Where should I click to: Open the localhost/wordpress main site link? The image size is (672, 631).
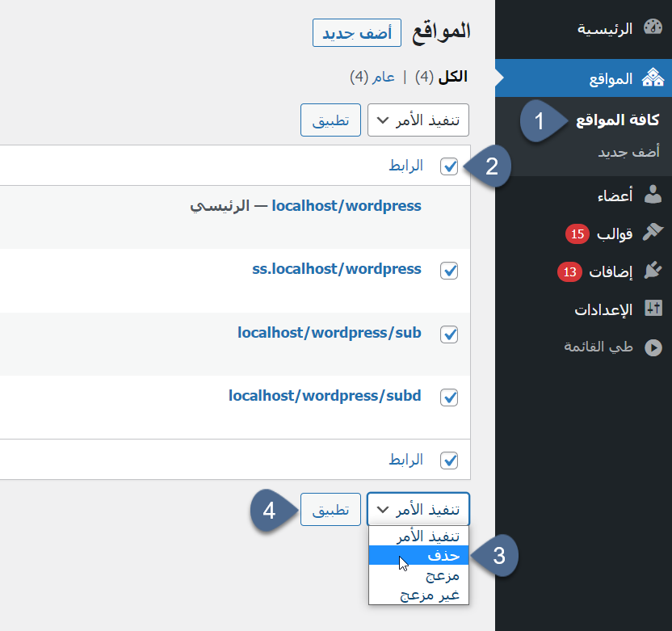[346, 206]
